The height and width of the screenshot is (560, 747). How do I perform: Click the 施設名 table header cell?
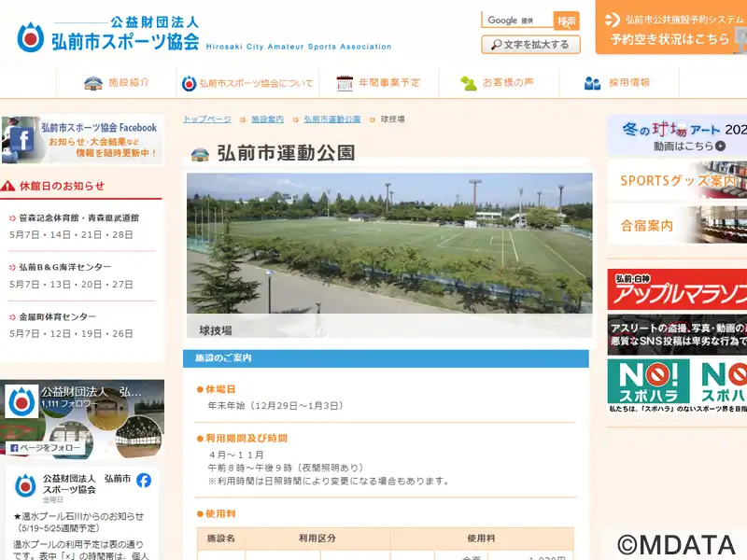[221, 539]
